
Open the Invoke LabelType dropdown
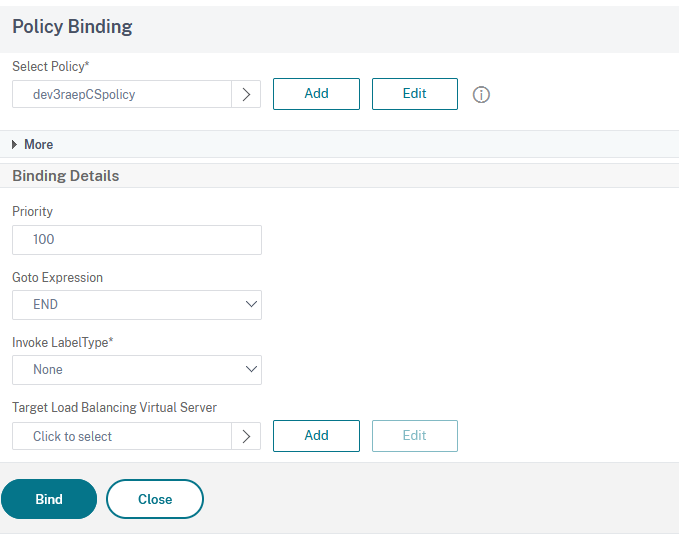[x=137, y=370]
